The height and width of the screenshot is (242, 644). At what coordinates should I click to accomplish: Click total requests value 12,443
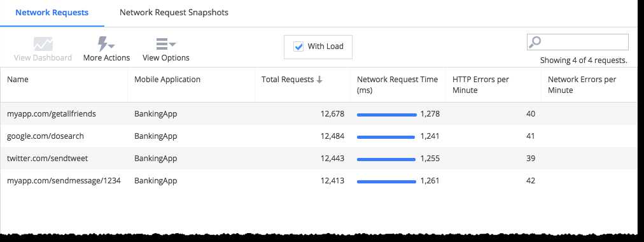332,158
